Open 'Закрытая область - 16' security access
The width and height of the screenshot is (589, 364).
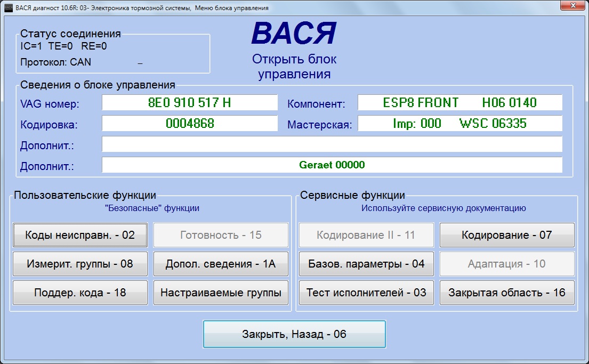[507, 293]
